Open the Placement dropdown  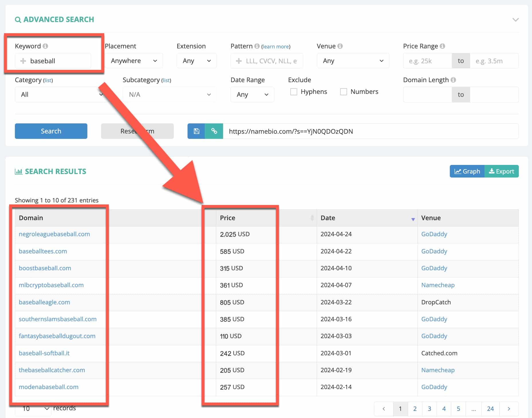134,61
